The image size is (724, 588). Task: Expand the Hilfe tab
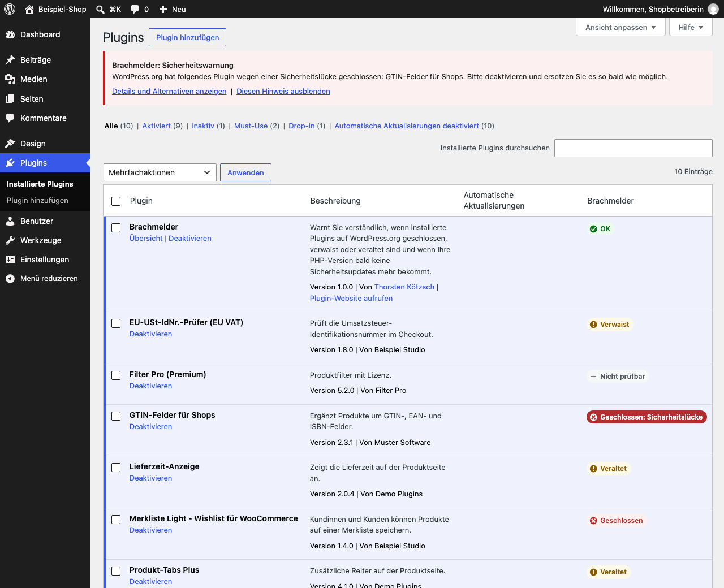[691, 27]
